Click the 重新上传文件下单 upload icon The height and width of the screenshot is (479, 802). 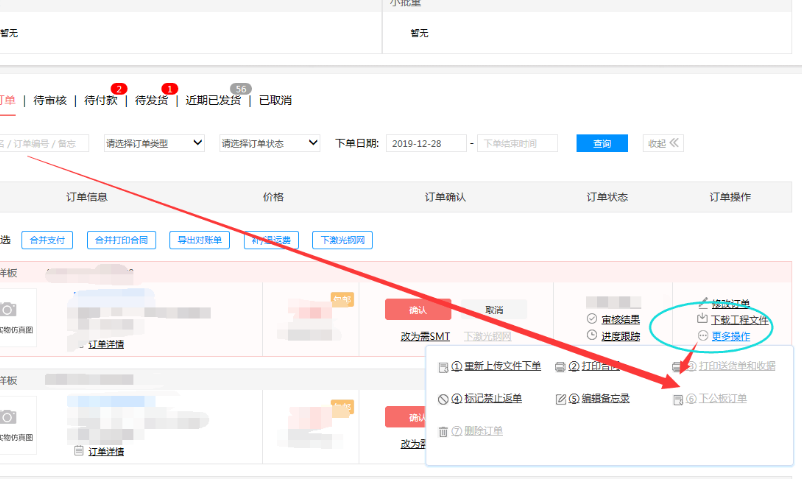pyautogui.click(x=443, y=367)
